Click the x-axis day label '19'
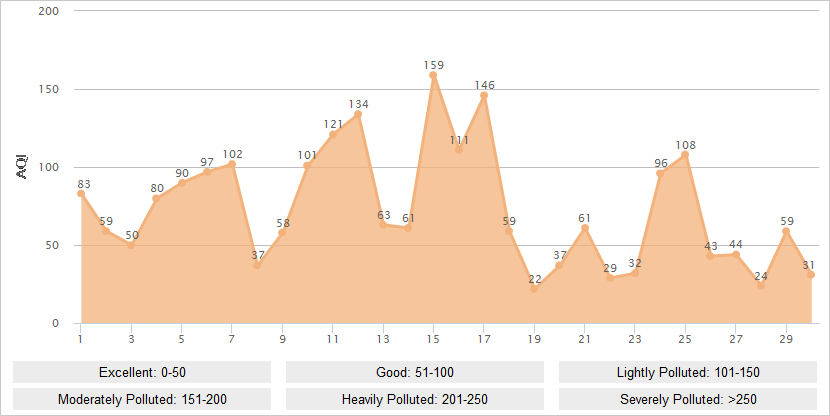The image size is (830, 416). click(x=534, y=339)
